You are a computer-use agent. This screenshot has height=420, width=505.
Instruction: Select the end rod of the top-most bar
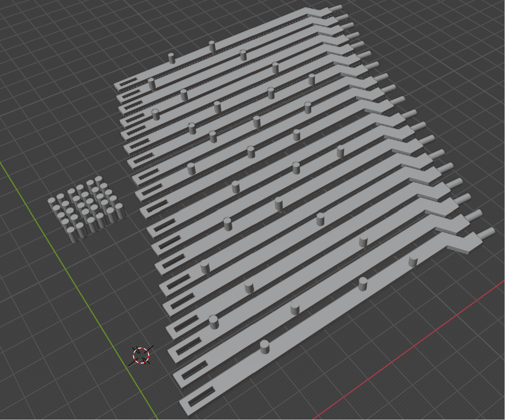pyautogui.click(x=335, y=8)
